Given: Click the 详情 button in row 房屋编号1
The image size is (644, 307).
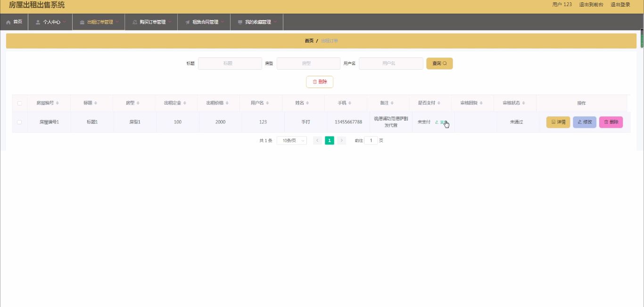Looking at the screenshot, I should click(558, 122).
